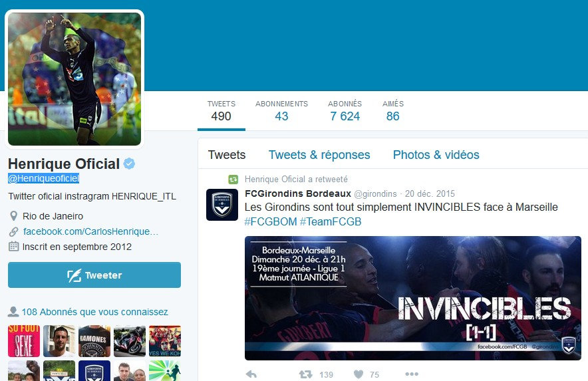Retweet the Girondins tweet

[x=305, y=374]
